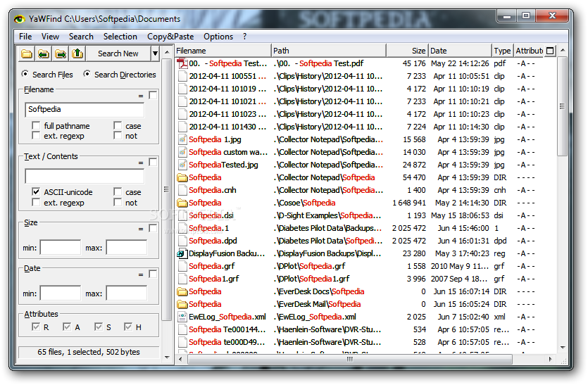Enable the Text / Contents filter checkbox

(x=153, y=162)
